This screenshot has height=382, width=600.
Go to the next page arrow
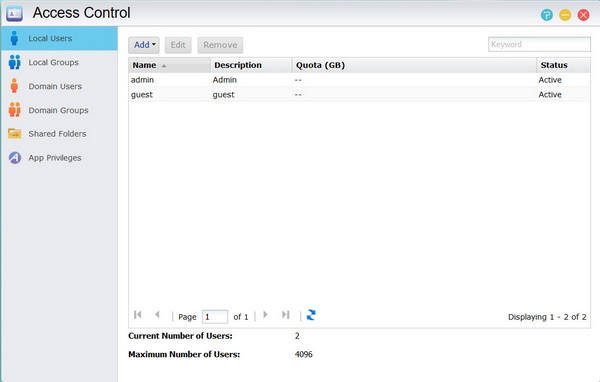point(266,315)
